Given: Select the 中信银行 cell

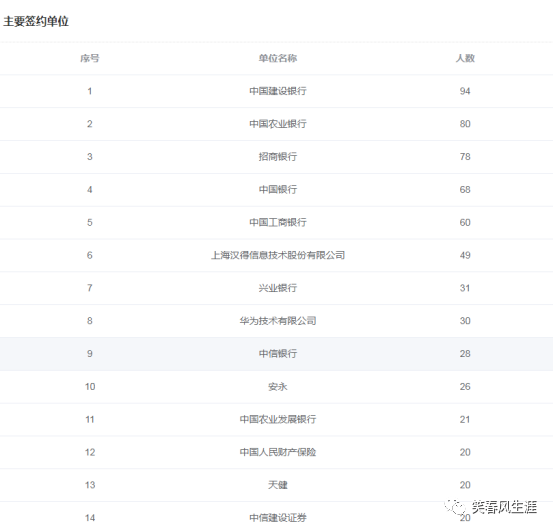Looking at the screenshot, I should tap(278, 354).
